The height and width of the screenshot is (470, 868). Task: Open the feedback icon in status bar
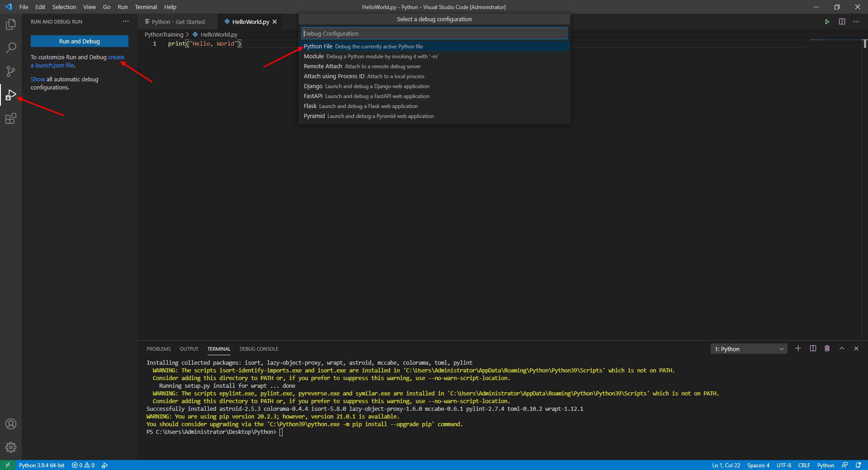[844, 465]
